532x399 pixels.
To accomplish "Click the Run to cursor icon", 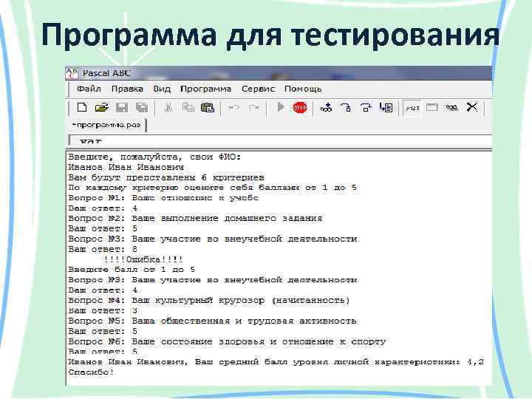I will [x=386, y=108].
